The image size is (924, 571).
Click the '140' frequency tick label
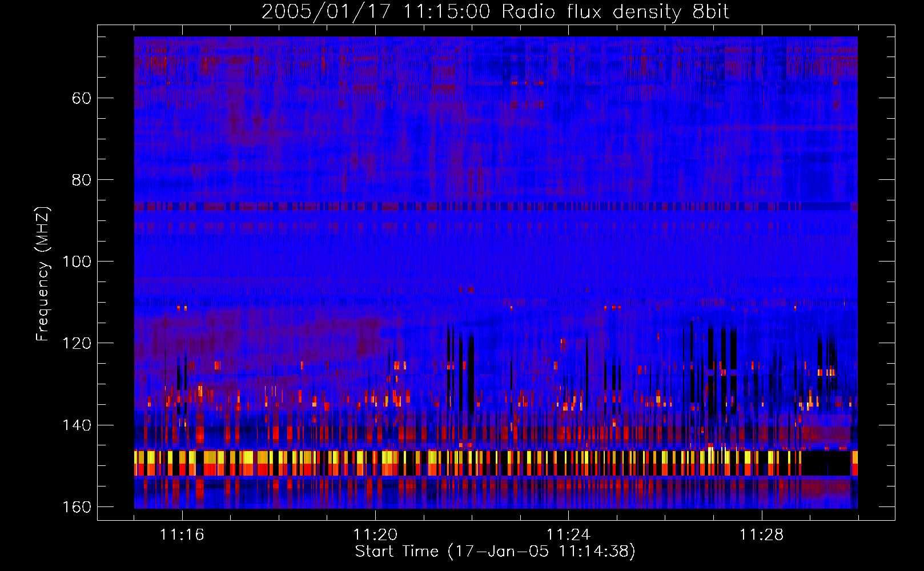coord(77,425)
